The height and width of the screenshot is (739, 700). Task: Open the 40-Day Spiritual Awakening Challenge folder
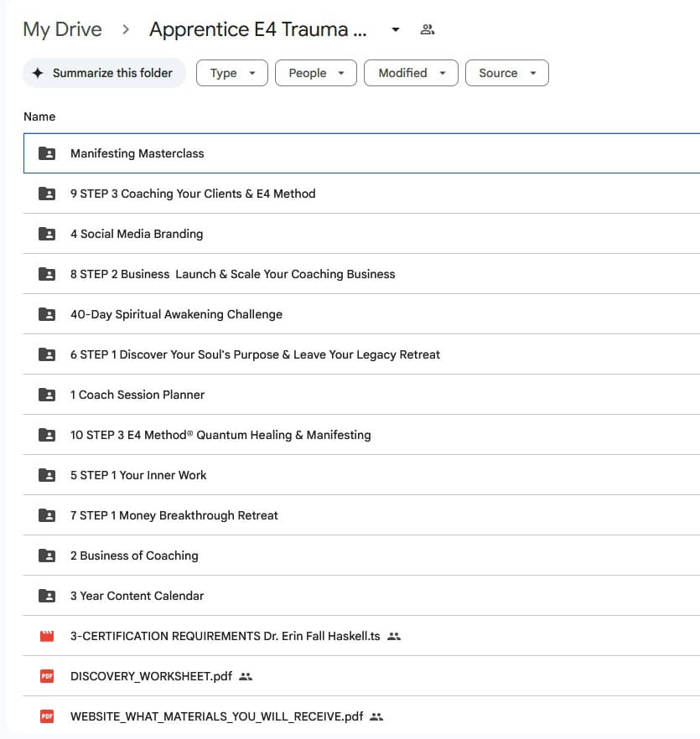click(176, 314)
